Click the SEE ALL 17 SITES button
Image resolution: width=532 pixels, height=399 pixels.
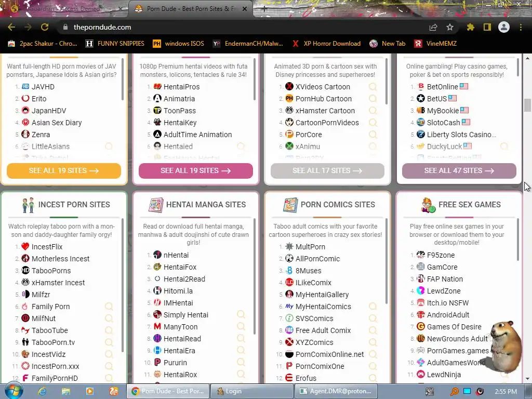[327, 170]
